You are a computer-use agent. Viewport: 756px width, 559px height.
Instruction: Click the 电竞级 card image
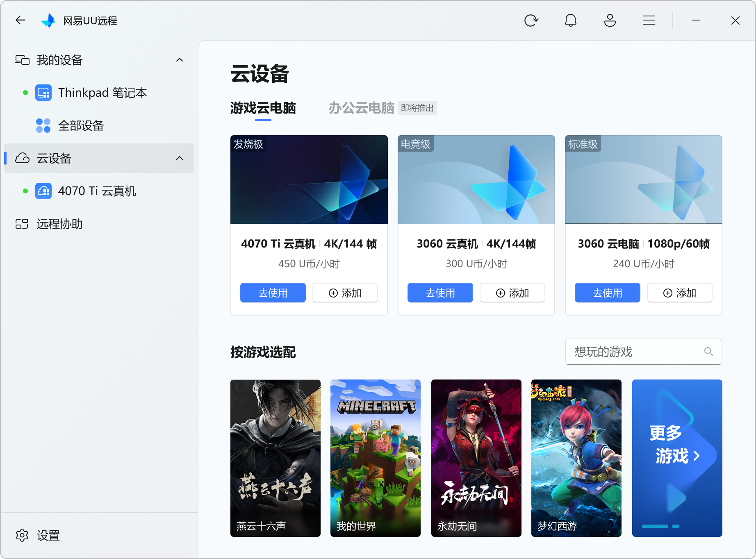[476, 180]
